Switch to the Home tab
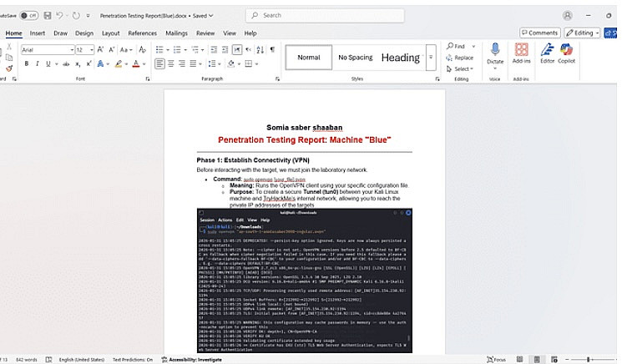 click(x=14, y=33)
